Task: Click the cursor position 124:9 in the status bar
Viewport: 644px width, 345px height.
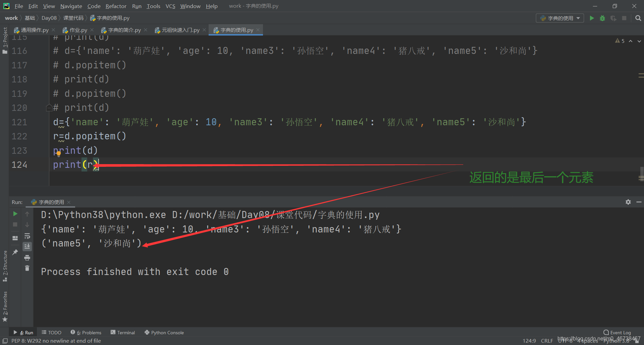Action: [x=529, y=341]
